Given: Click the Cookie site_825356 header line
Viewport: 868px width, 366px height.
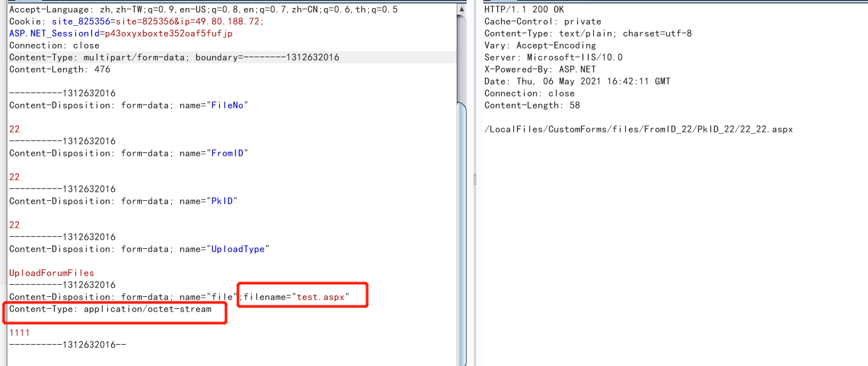Looking at the screenshot, I should (x=136, y=21).
